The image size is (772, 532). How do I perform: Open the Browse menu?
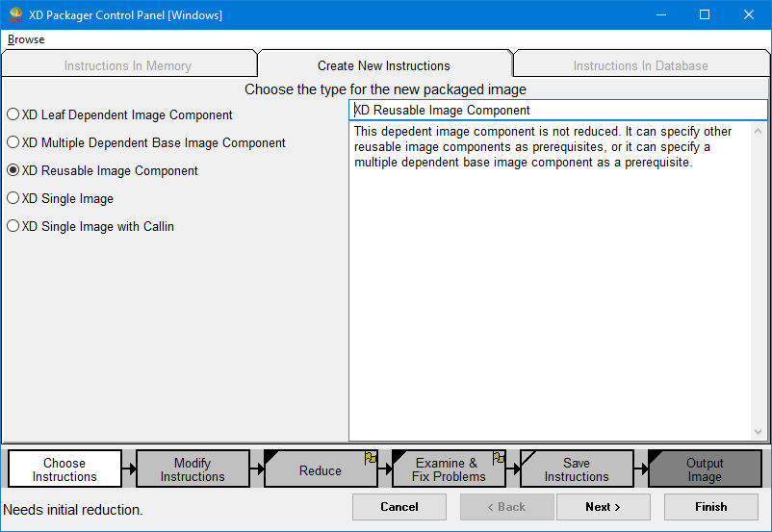click(x=26, y=39)
